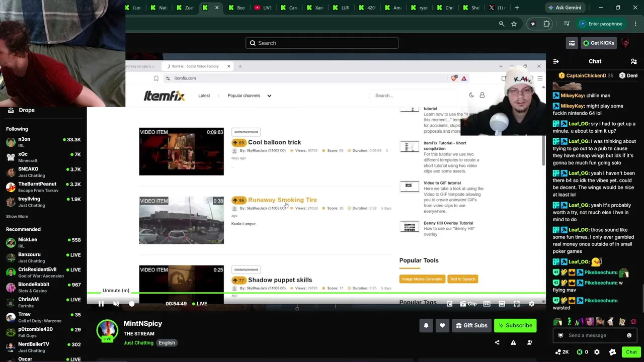
Task: Open Just Chatting category link
Action: pyautogui.click(x=138, y=343)
